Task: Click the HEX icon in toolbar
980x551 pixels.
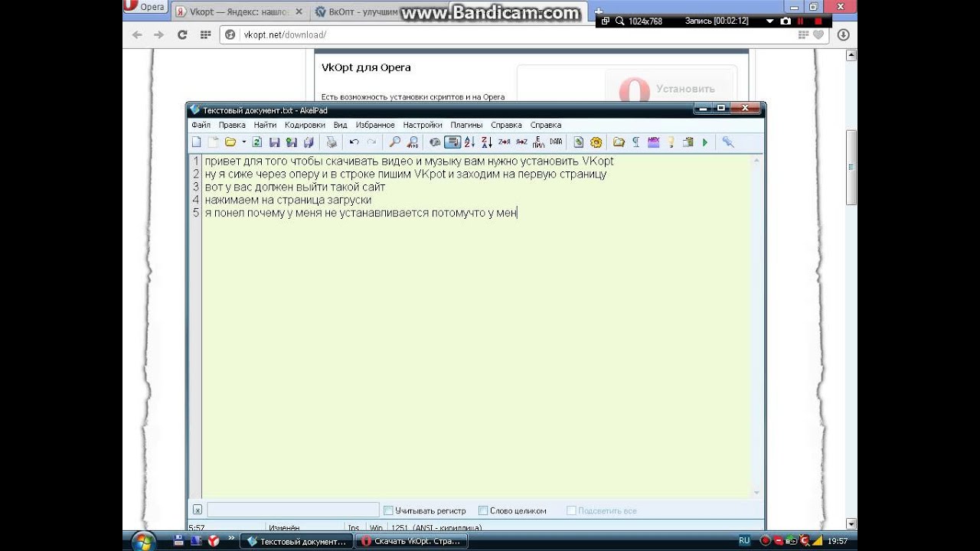Action: pyautogui.click(x=653, y=142)
